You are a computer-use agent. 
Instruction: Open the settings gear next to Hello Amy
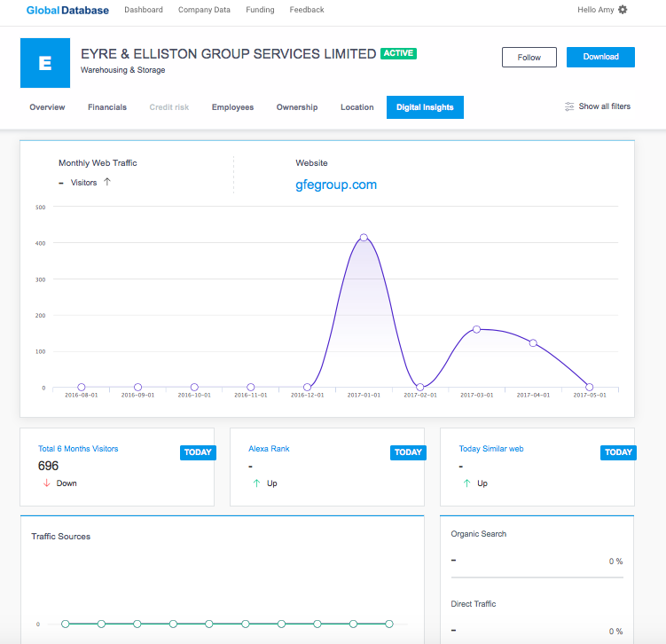(623, 10)
